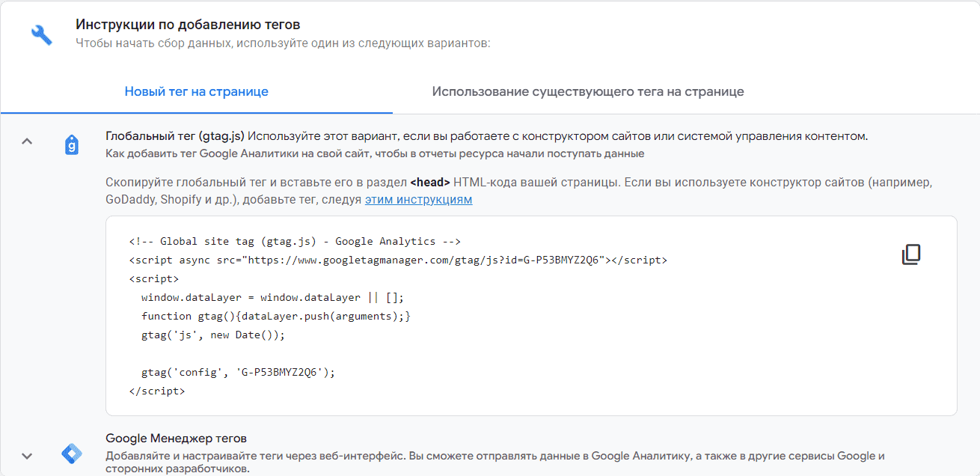
Task: Click the window.dataLayer code line
Action: pyautogui.click(x=273, y=297)
